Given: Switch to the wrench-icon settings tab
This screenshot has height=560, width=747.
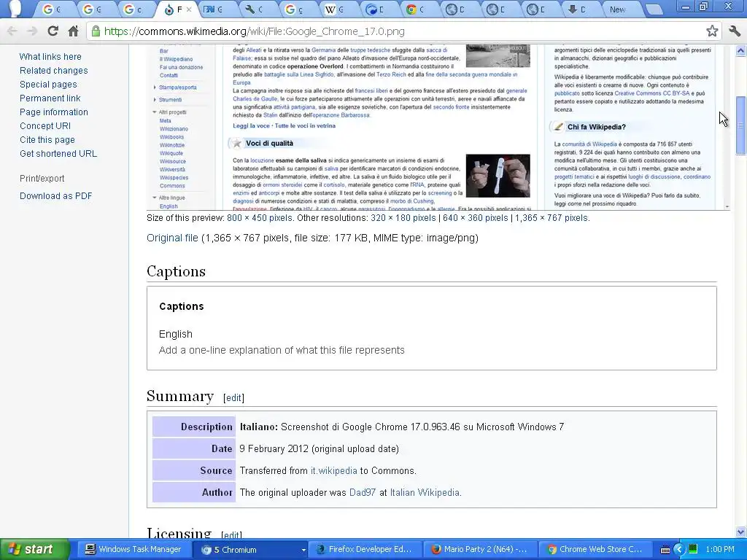Looking at the screenshot, I should pos(255,9).
